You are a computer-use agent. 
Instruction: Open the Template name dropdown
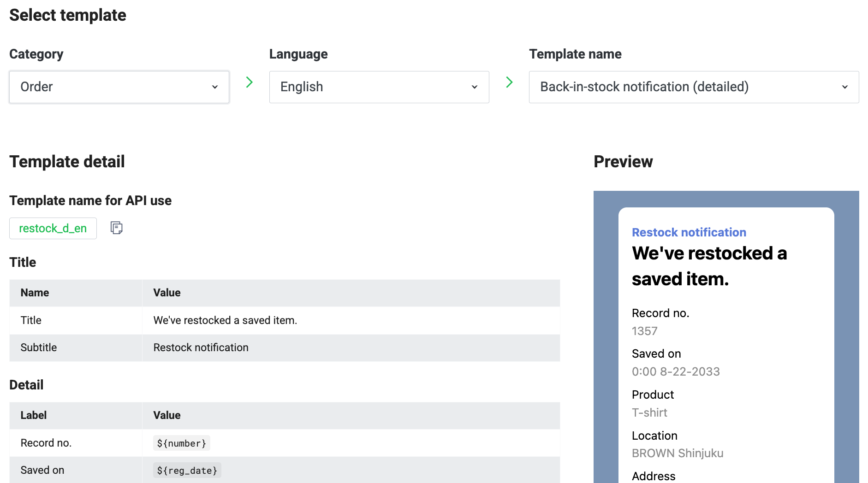click(694, 87)
